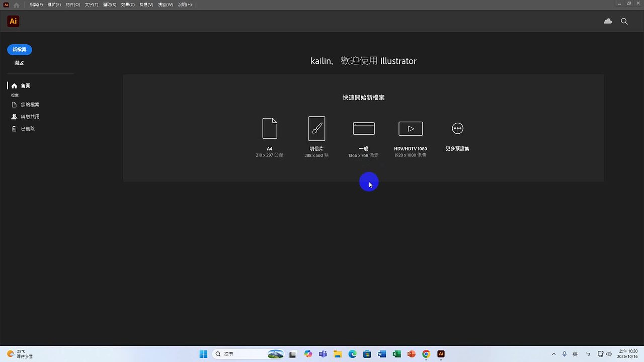Open the File (F) menu

click(x=36, y=5)
